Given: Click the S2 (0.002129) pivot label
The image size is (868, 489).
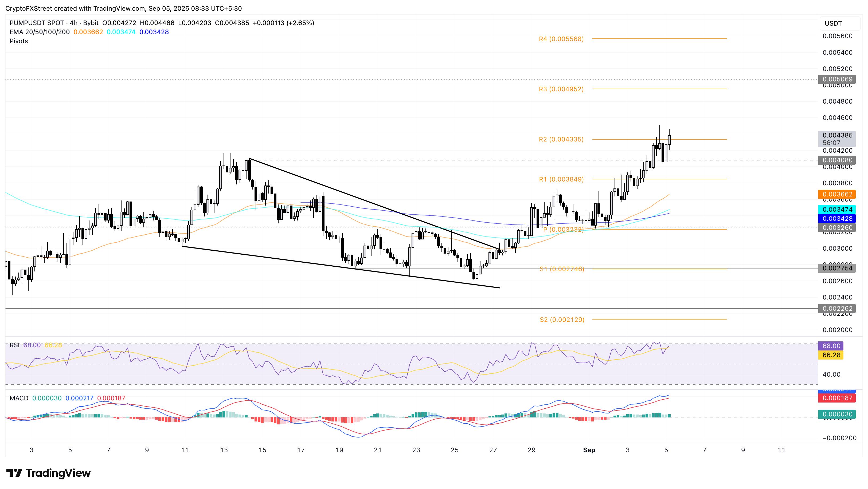Looking at the screenshot, I should 562,320.
